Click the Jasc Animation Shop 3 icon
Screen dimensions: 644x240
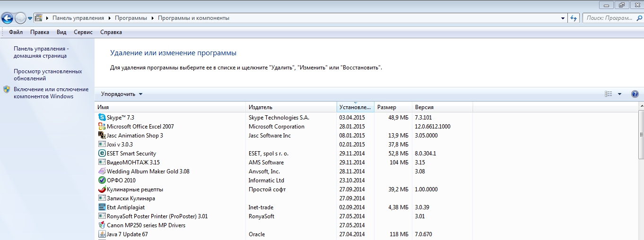[102, 135]
